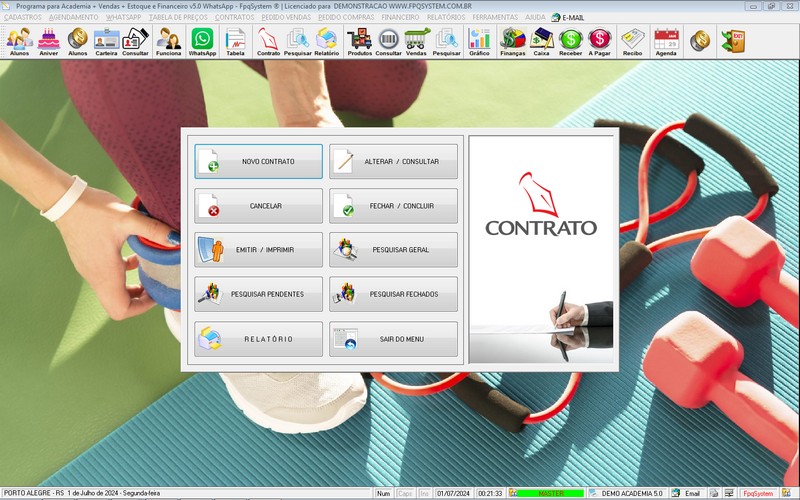Screen dimensions: 800x500
Task: Click the CANCELAR contract button
Action: tap(259, 206)
